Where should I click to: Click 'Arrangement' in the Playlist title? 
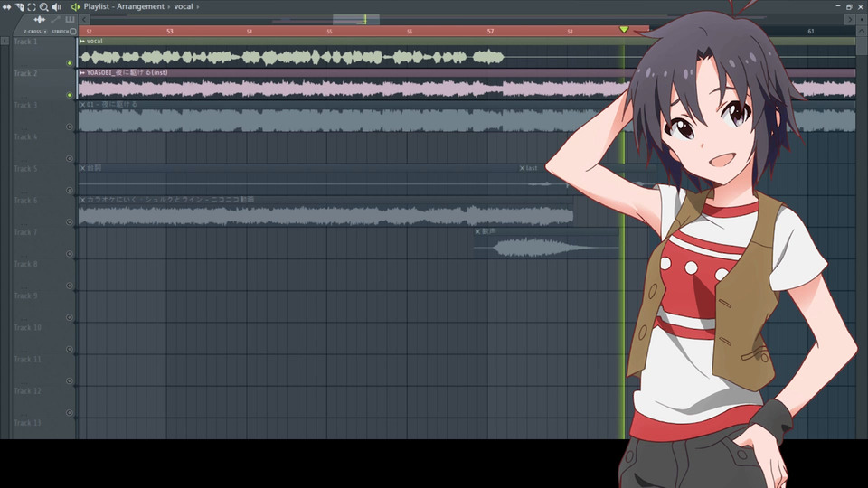click(x=141, y=6)
